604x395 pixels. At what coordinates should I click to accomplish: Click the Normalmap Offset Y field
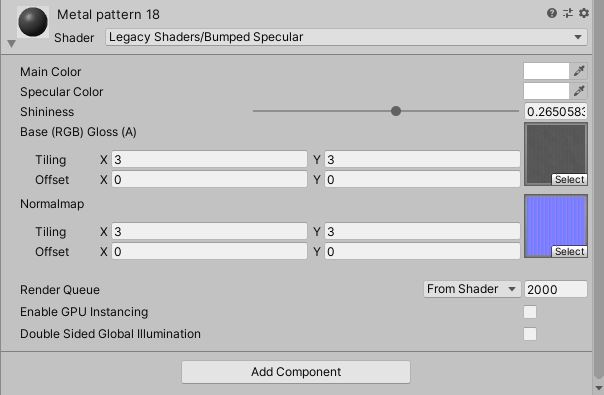[422, 252]
